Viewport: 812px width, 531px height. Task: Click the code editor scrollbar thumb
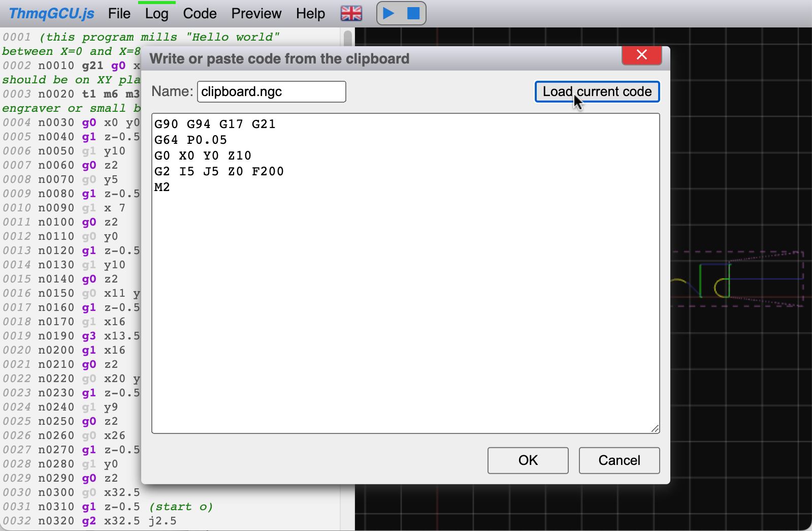[x=348, y=39]
